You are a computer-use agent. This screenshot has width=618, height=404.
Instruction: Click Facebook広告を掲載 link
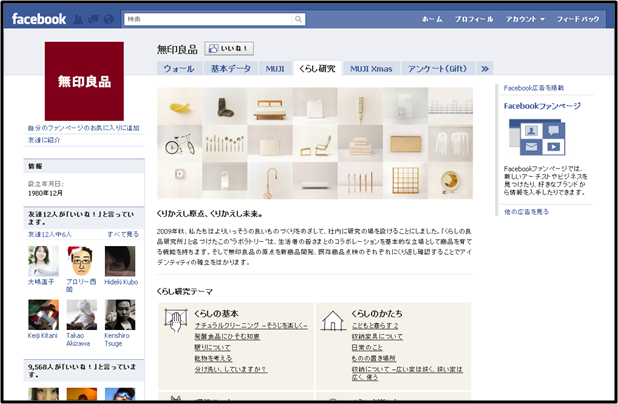(534, 88)
